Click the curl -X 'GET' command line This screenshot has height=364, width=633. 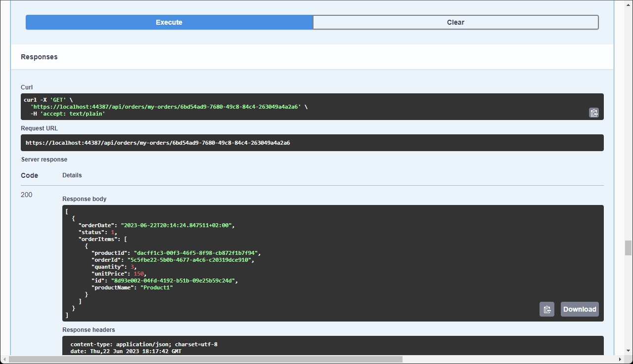point(48,100)
